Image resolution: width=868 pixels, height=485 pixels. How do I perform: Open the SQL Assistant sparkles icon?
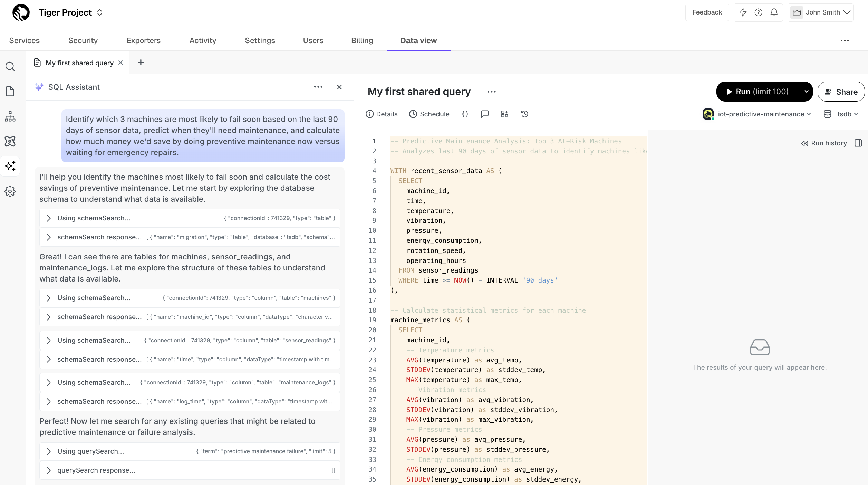tap(10, 166)
